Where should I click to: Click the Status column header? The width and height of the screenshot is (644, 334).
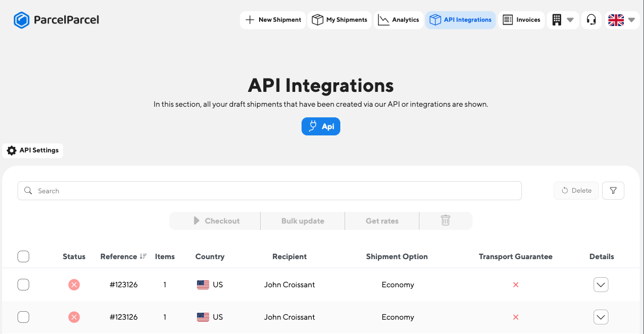pos(74,256)
